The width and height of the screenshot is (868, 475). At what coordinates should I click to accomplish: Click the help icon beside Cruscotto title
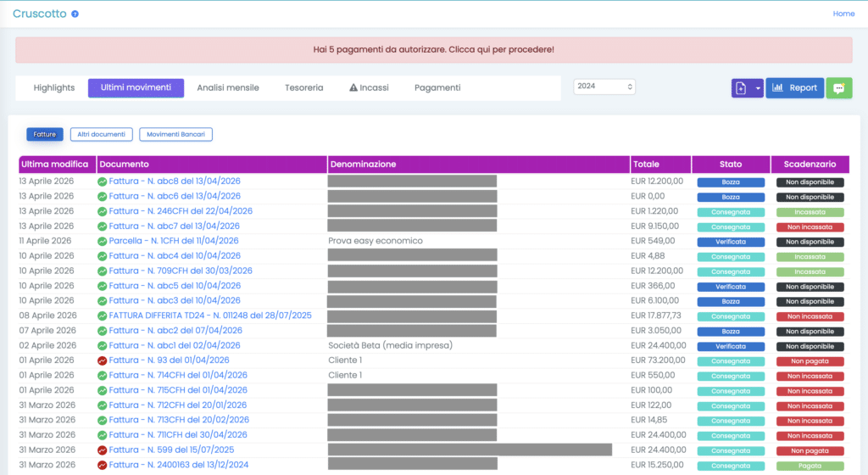coord(75,14)
